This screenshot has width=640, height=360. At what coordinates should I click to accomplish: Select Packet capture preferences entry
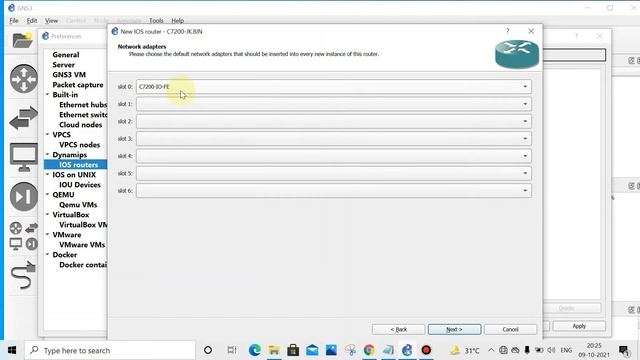pyautogui.click(x=78, y=85)
